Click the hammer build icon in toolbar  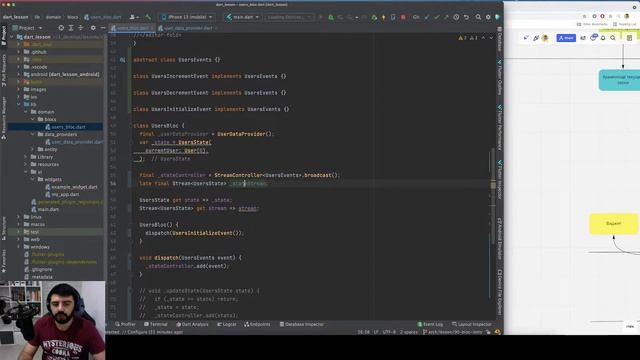(x=148, y=17)
